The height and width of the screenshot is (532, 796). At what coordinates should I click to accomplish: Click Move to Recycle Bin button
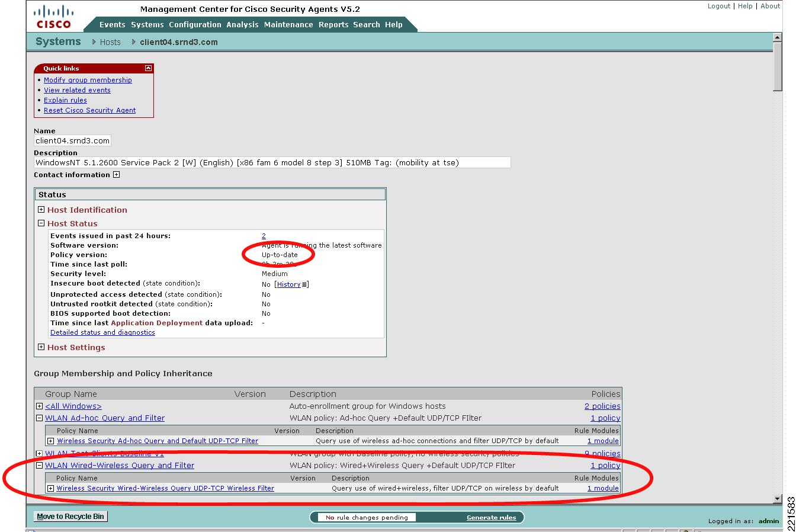tap(70, 517)
